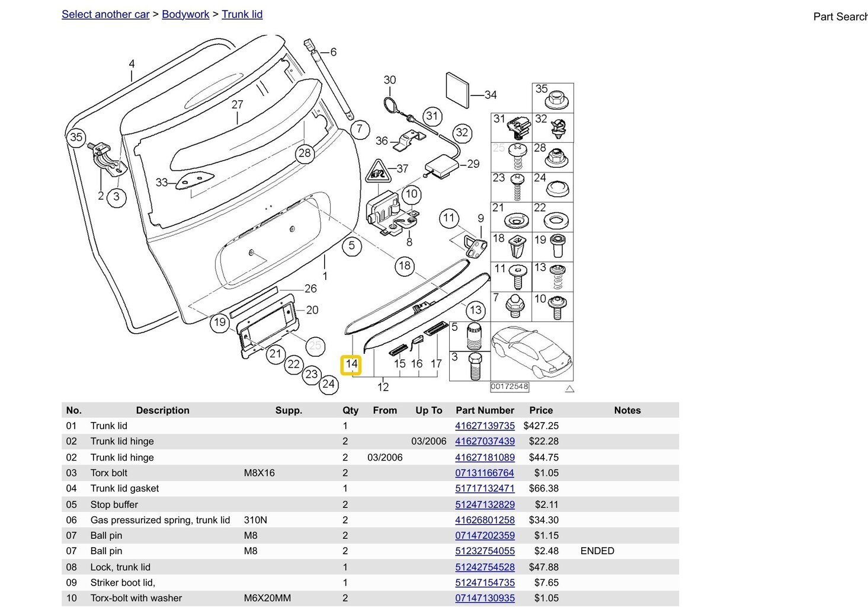Open part number 41627181089
The height and width of the screenshot is (607, 868).
tap(485, 457)
